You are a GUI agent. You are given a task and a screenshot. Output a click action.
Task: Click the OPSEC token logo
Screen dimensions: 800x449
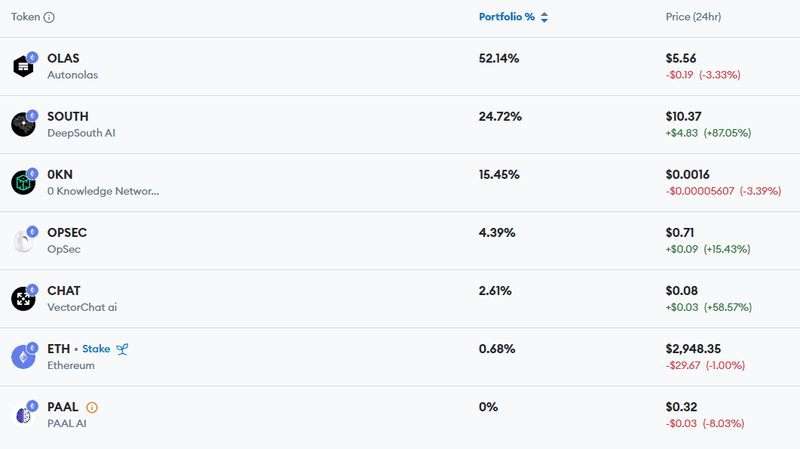(23, 240)
